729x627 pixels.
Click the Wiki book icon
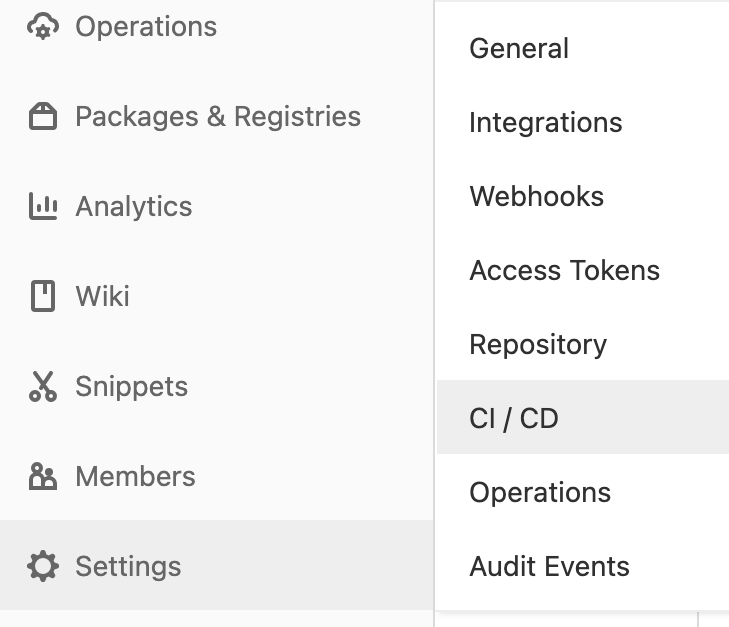point(42,297)
